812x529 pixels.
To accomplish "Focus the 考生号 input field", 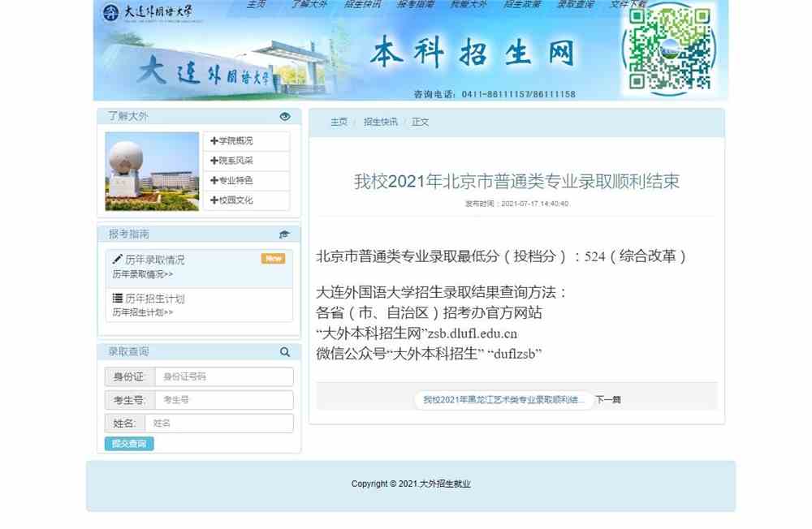I will (x=224, y=400).
